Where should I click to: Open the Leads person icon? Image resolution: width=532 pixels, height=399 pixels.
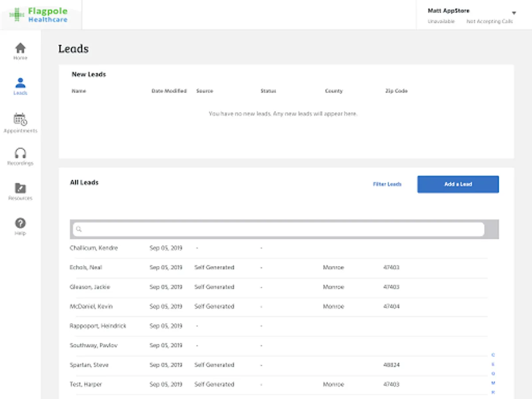[20, 83]
